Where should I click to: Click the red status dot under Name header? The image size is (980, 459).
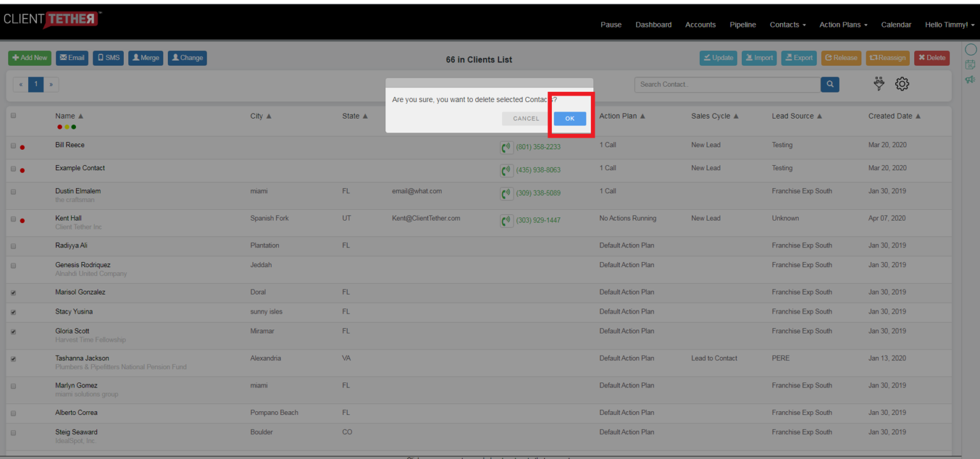pyautogui.click(x=59, y=127)
